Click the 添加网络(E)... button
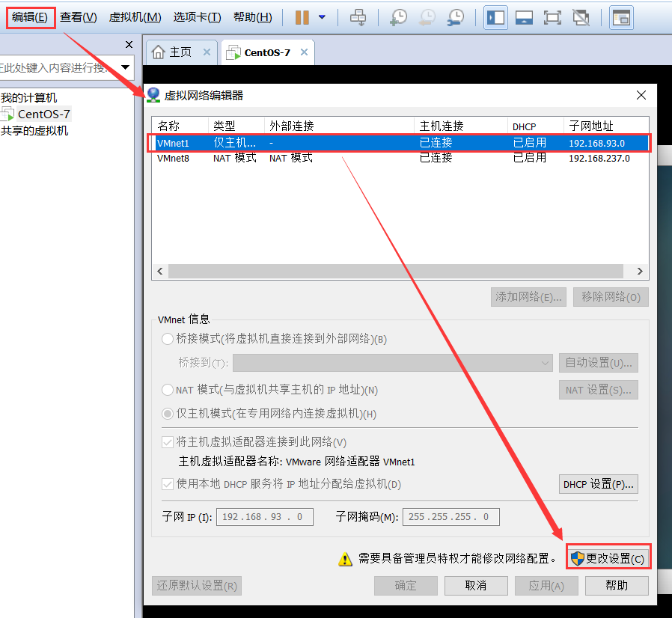672x618 pixels. [528, 297]
